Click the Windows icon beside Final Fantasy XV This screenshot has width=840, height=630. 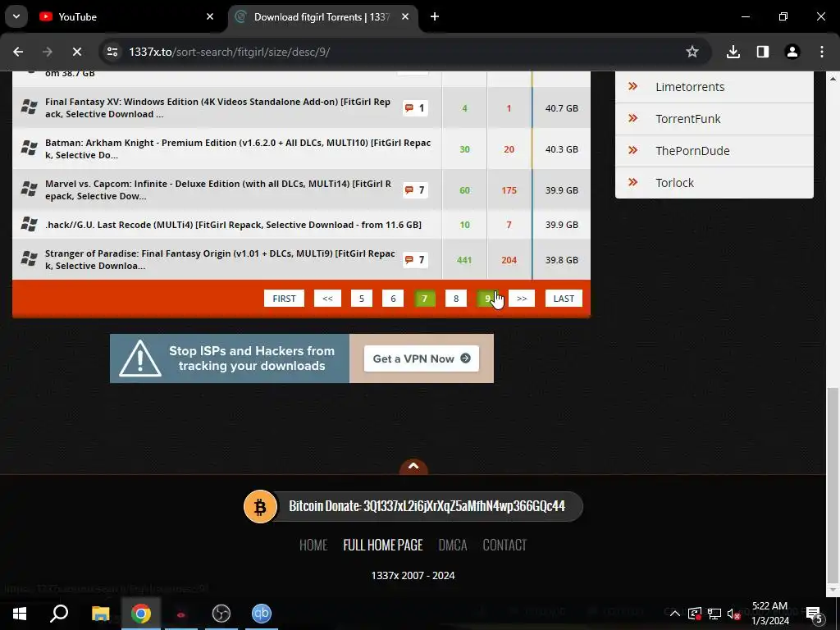pos(29,107)
